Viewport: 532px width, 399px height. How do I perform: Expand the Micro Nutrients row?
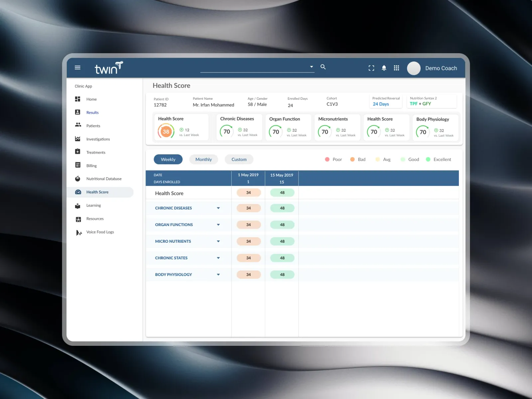pyautogui.click(x=218, y=241)
